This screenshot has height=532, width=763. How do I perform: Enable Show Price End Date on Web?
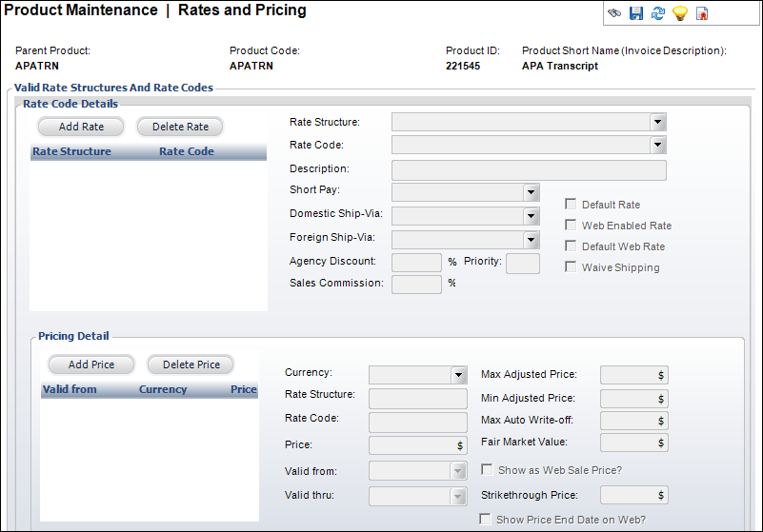pyautogui.click(x=485, y=519)
